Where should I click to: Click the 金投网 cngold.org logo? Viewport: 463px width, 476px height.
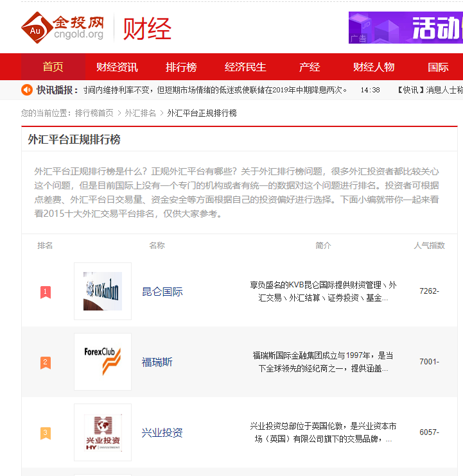point(62,28)
